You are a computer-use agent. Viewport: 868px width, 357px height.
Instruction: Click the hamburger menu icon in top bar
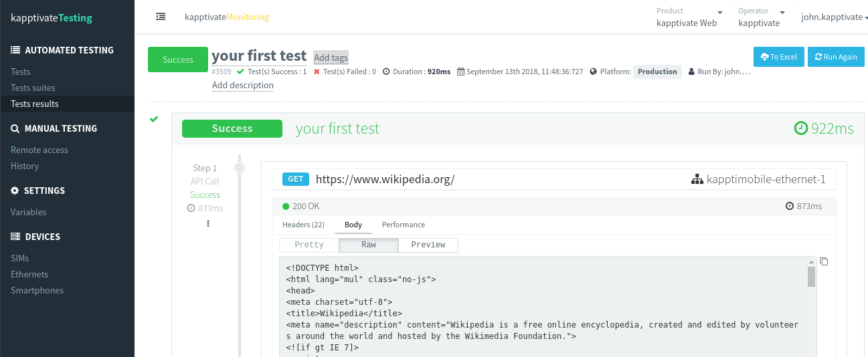click(x=161, y=17)
